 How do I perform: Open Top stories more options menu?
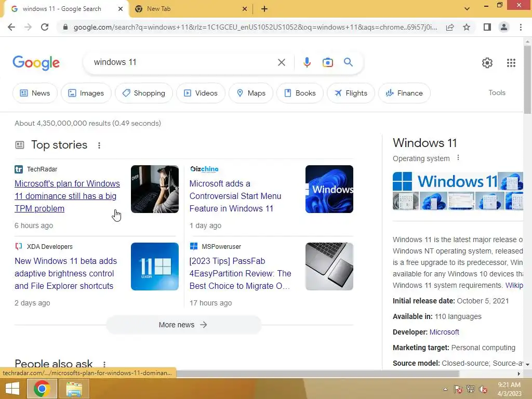(99, 145)
